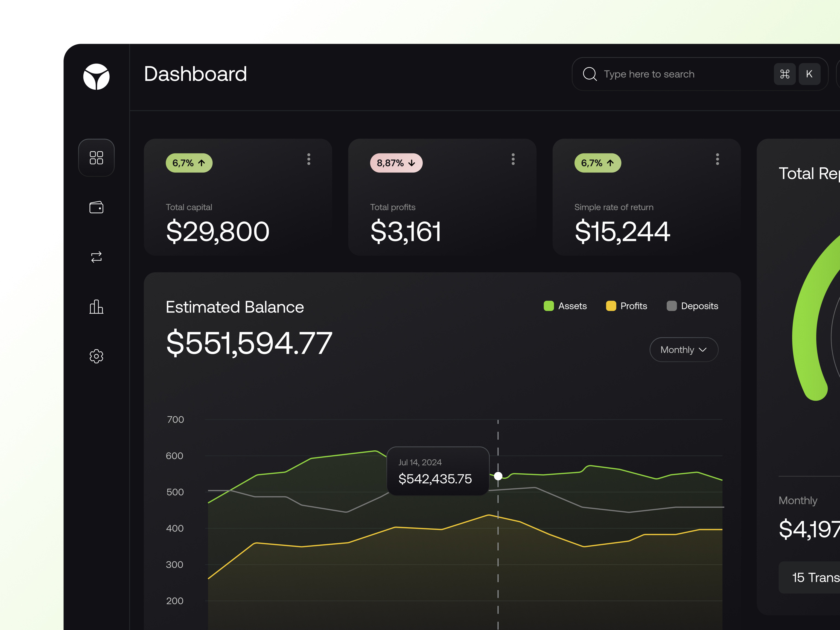Open settings using the gear icon
Viewport: 840px width, 630px height.
click(96, 356)
